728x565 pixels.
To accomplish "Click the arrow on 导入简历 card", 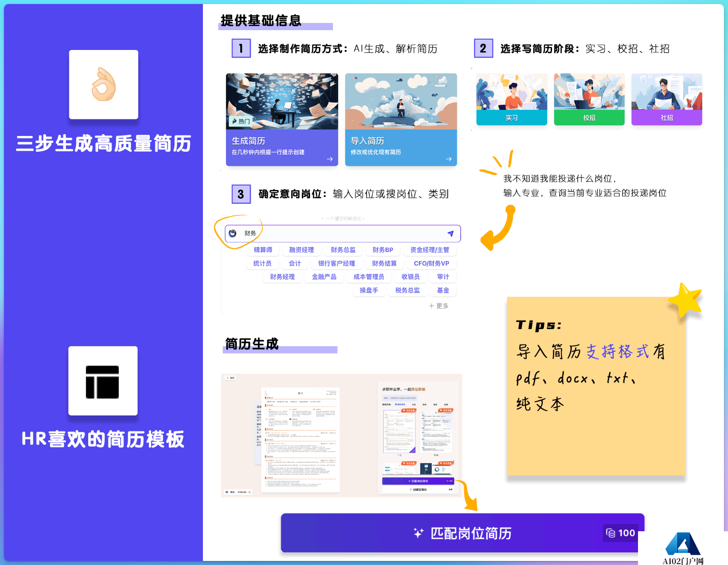I will 449,159.
